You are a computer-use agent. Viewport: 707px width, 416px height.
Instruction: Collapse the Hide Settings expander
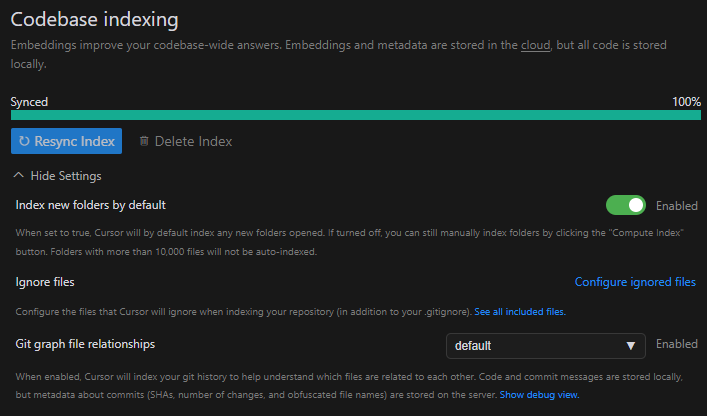pyautogui.click(x=58, y=176)
